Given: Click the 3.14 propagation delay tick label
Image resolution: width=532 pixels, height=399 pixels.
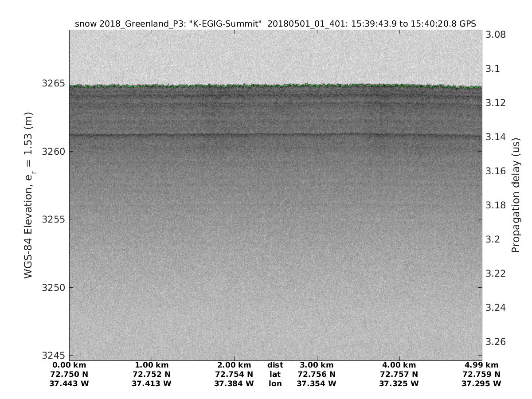Looking at the screenshot, I should coord(497,137).
